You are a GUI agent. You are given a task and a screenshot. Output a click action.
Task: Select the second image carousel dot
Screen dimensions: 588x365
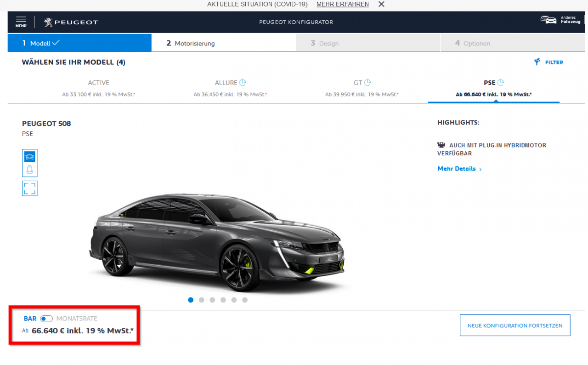[x=201, y=300]
